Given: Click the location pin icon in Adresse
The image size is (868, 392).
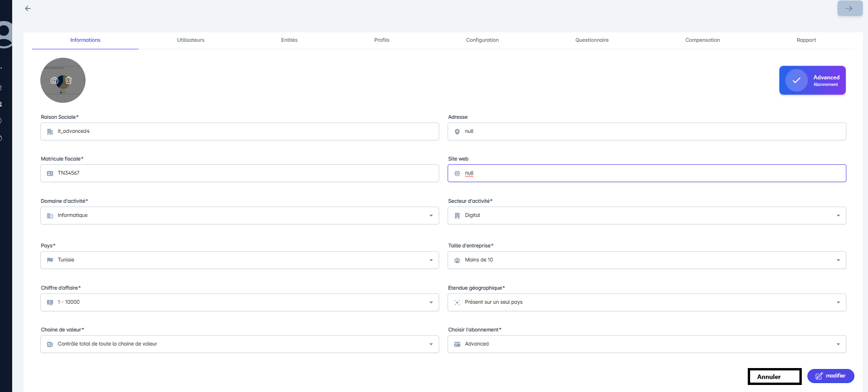Looking at the screenshot, I should (x=457, y=132).
